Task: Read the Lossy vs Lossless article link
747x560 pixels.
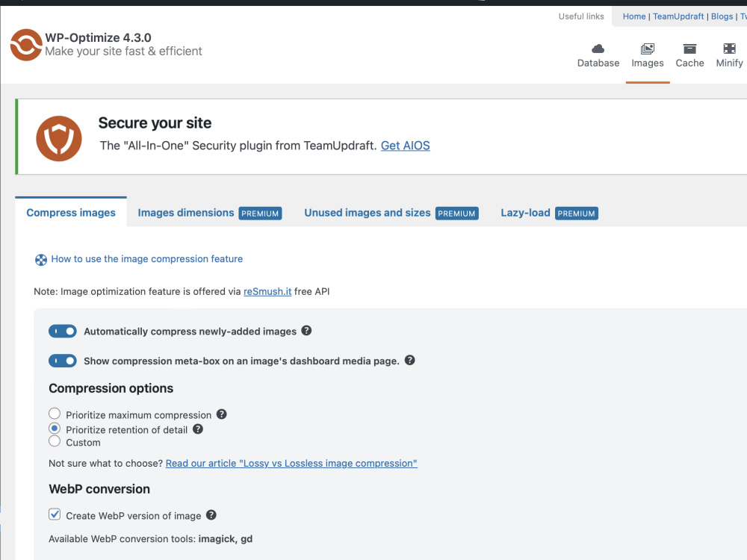Action: click(291, 464)
